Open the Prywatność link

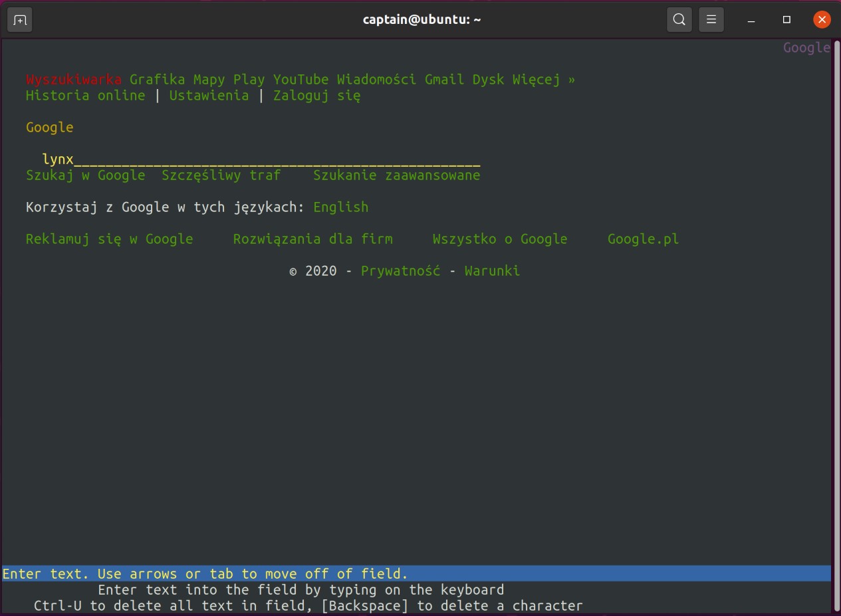tap(400, 271)
